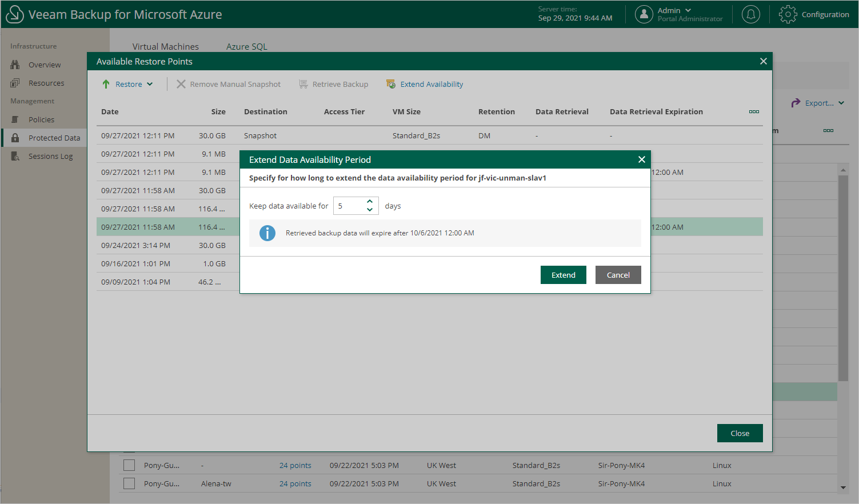Sort by the Destination column header
This screenshot has height=504, width=859.
(x=266, y=111)
